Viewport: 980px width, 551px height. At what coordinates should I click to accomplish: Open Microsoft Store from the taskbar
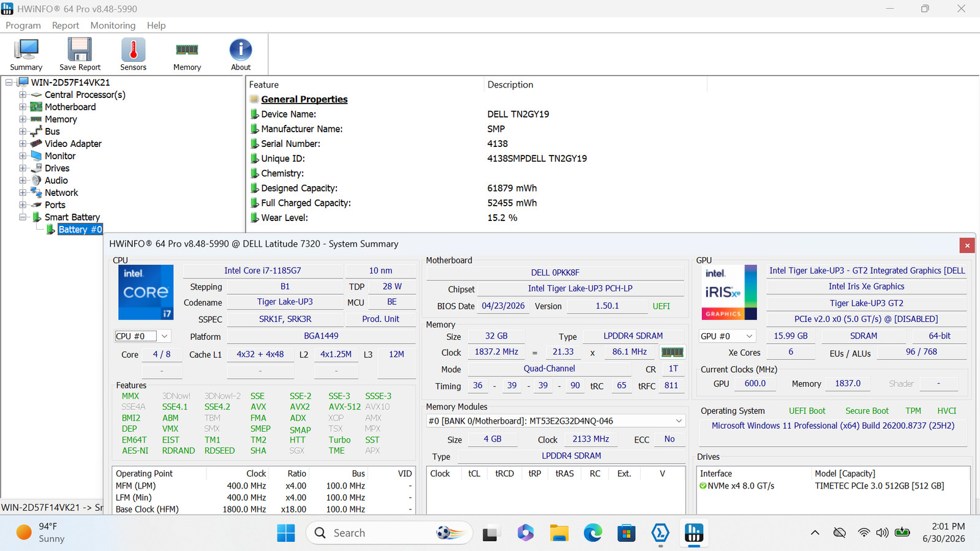point(626,533)
